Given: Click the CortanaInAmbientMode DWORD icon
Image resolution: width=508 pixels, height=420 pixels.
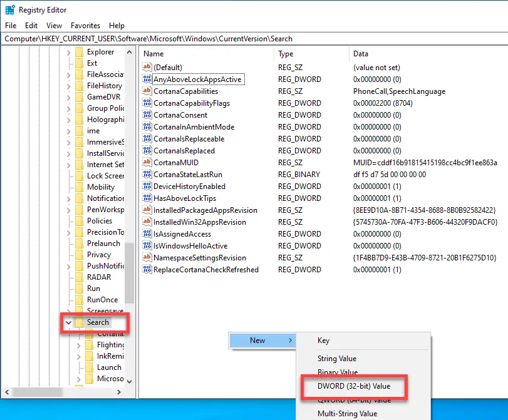Looking at the screenshot, I should (147, 126).
